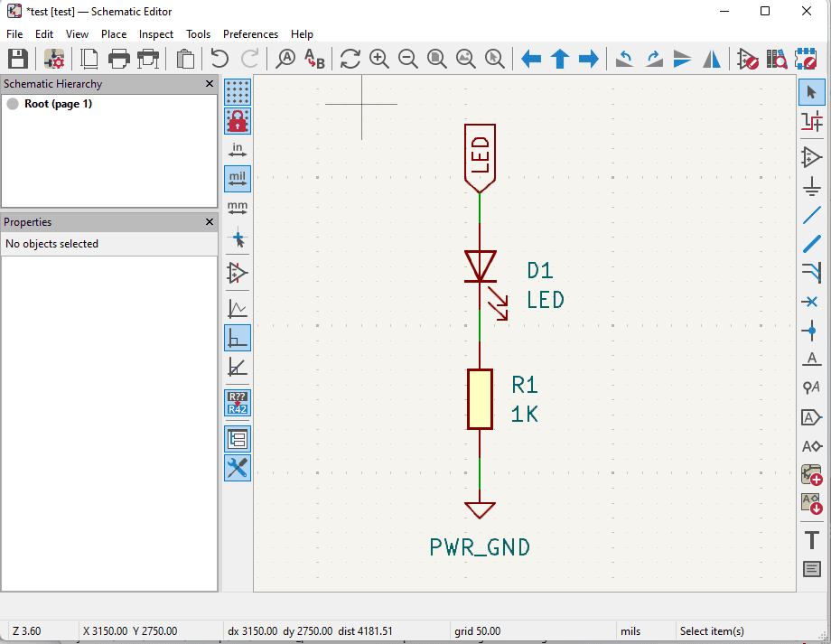Viewport: 831px width, 644px height.
Task: Close the Schematic Hierarchy panel
Action: pos(210,84)
